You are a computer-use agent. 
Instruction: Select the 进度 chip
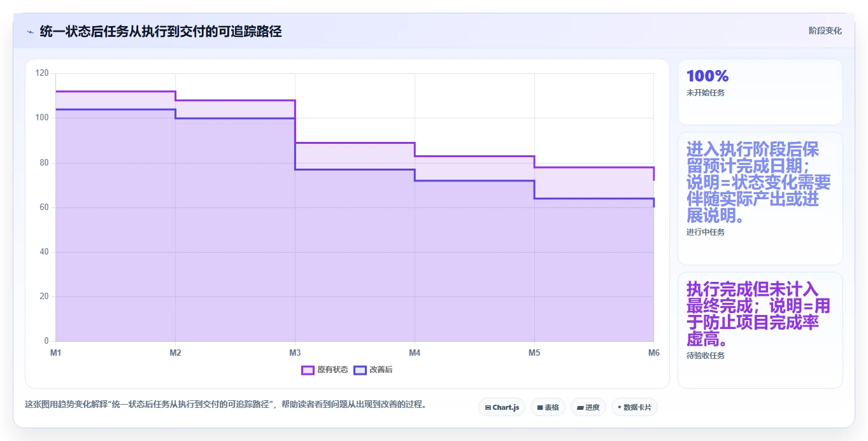pos(588,407)
